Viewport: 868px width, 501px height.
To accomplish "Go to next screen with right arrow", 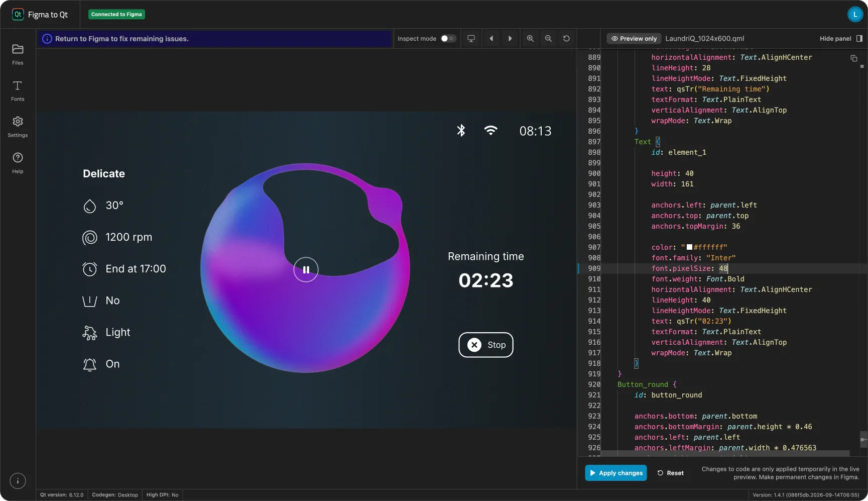I will [510, 39].
